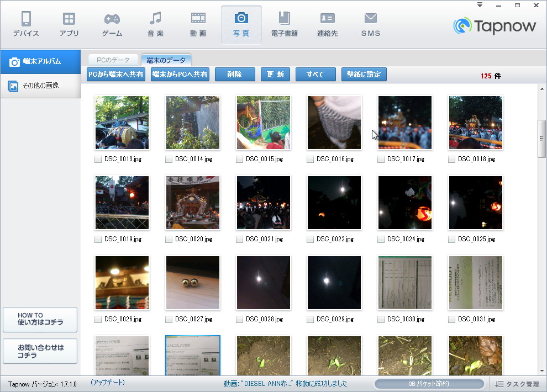Open the 連絡先 (Contacts) section
This screenshot has width=547, height=392.
coord(327,24)
